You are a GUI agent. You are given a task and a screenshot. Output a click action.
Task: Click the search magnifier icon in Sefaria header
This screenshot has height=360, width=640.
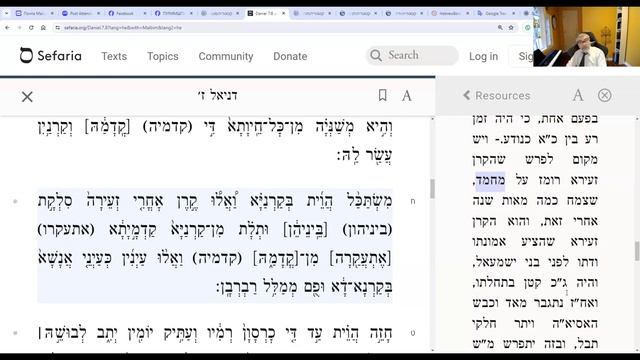pyautogui.click(x=376, y=56)
